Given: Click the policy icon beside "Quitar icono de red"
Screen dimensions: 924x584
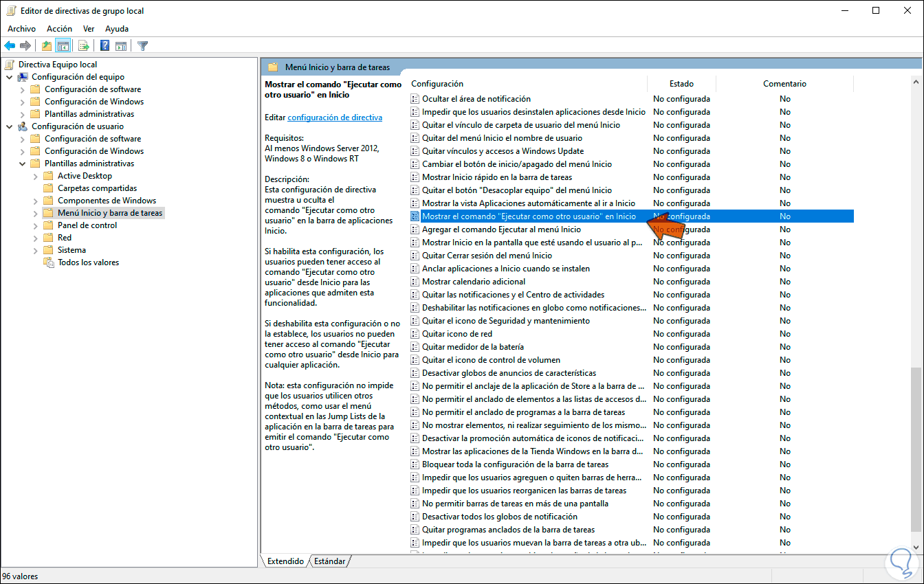Looking at the screenshot, I should 415,333.
